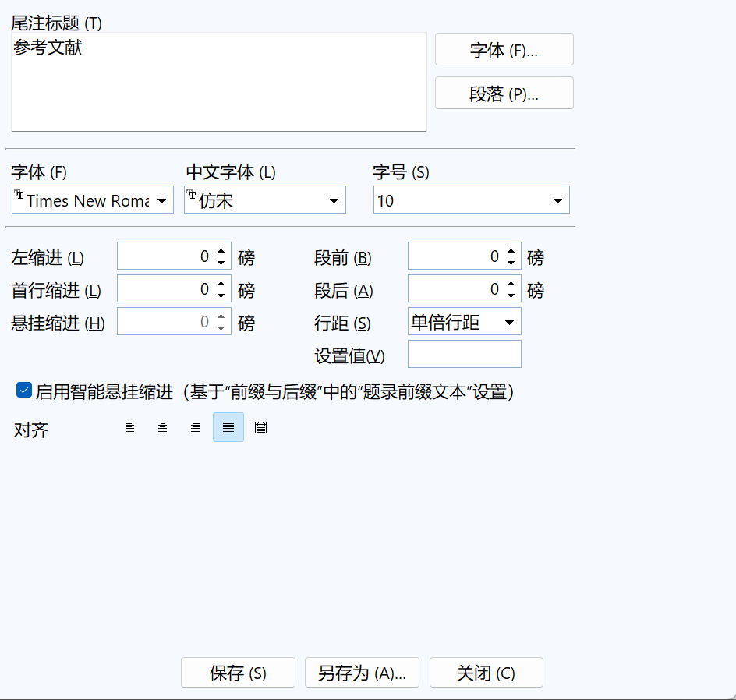Viewport: 736px width, 700px height.
Task: Increase 左缩进 value with up arrow
Action: pyautogui.click(x=221, y=251)
